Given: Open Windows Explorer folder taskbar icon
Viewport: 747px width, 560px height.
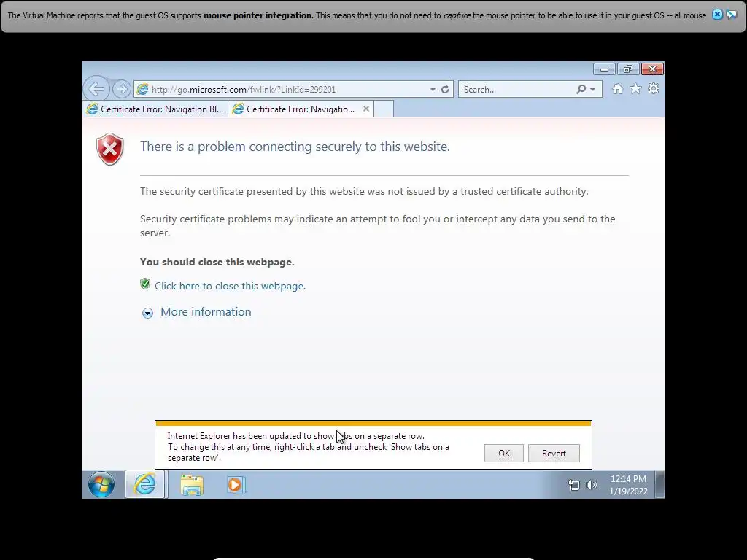Looking at the screenshot, I should point(192,485).
